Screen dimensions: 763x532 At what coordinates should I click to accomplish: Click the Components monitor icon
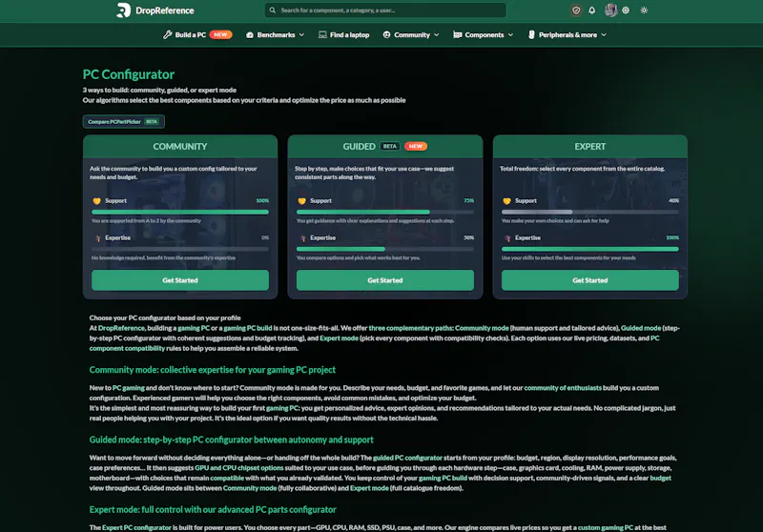(458, 34)
